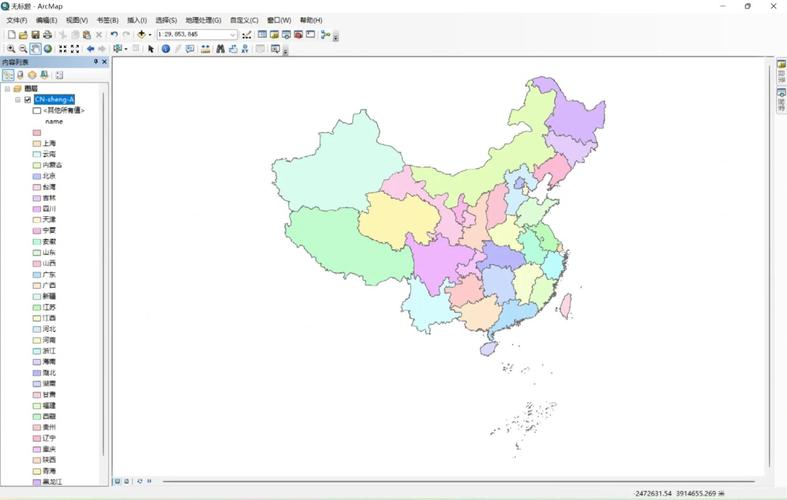Open the ModelBuilder window icon

coord(325,35)
